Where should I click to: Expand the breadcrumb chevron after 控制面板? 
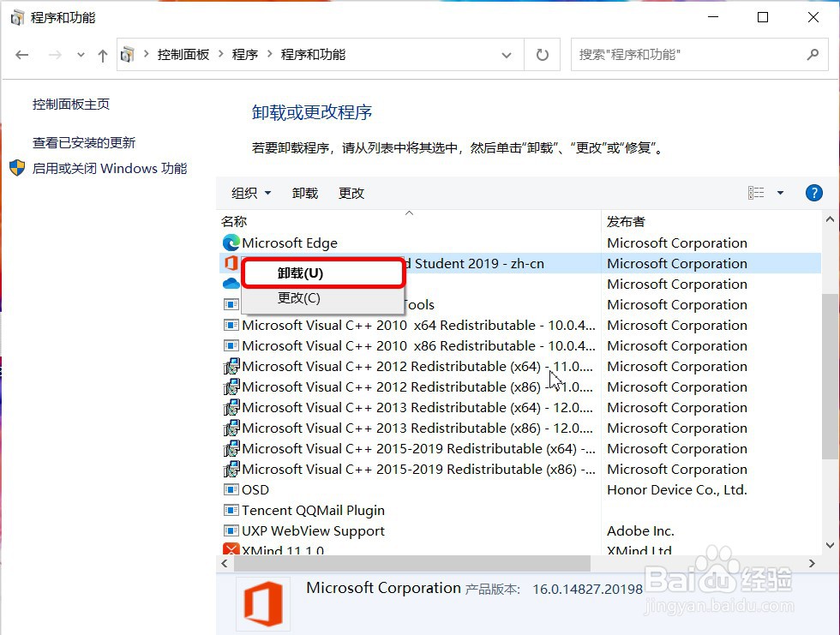[x=221, y=55]
